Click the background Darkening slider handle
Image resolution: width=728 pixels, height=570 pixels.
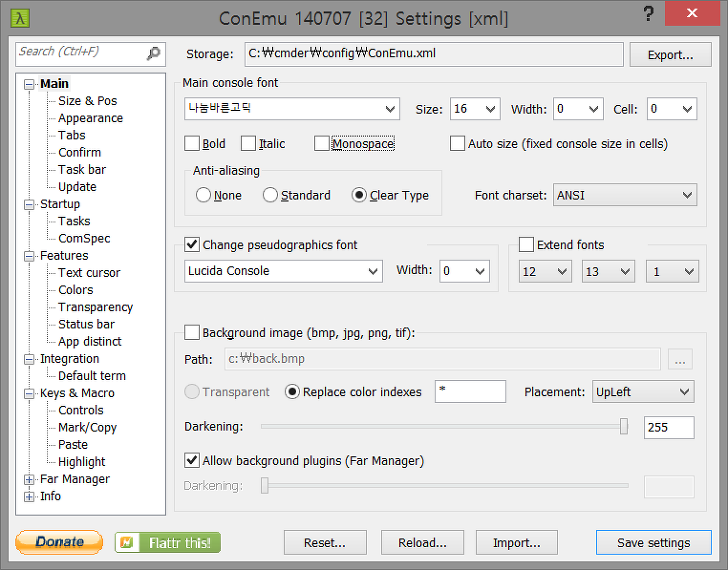pyautogui.click(x=624, y=426)
